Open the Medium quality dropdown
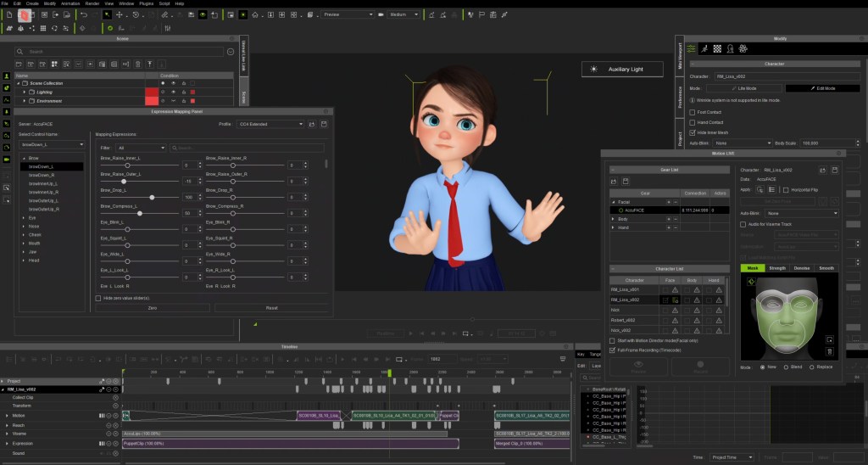 [x=403, y=14]
